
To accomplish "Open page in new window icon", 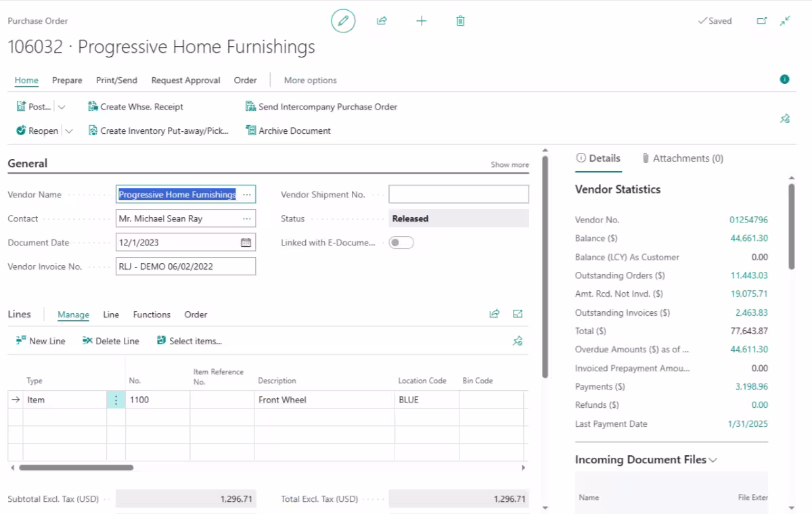I will [x=762, y=21].
